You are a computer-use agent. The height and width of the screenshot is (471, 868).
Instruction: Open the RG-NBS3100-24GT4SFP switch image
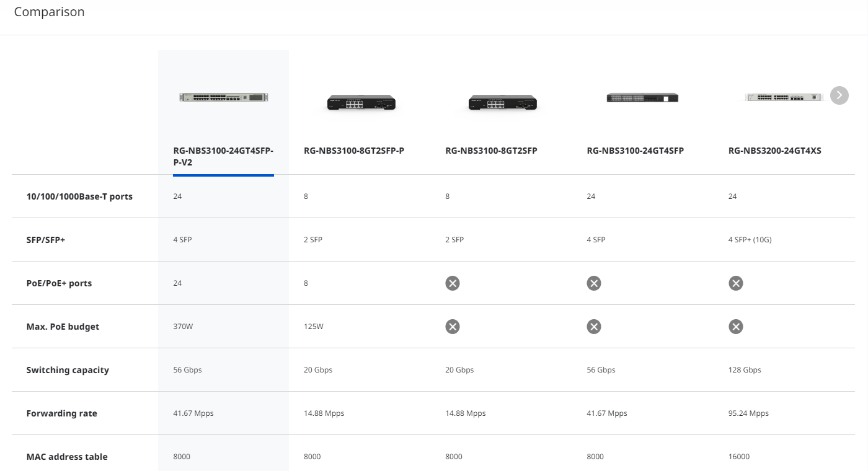(642, 98)
